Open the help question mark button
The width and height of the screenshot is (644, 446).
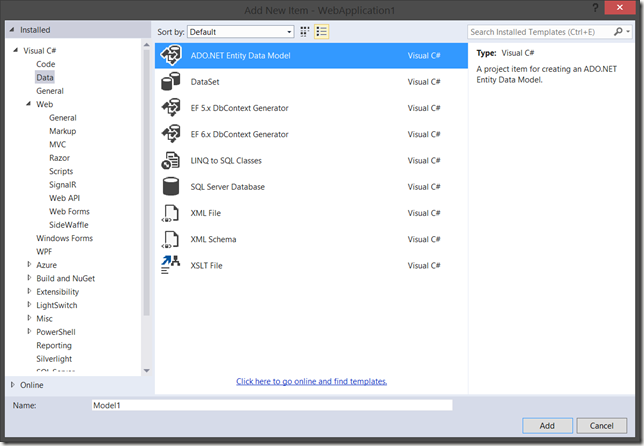coord(595,7)
